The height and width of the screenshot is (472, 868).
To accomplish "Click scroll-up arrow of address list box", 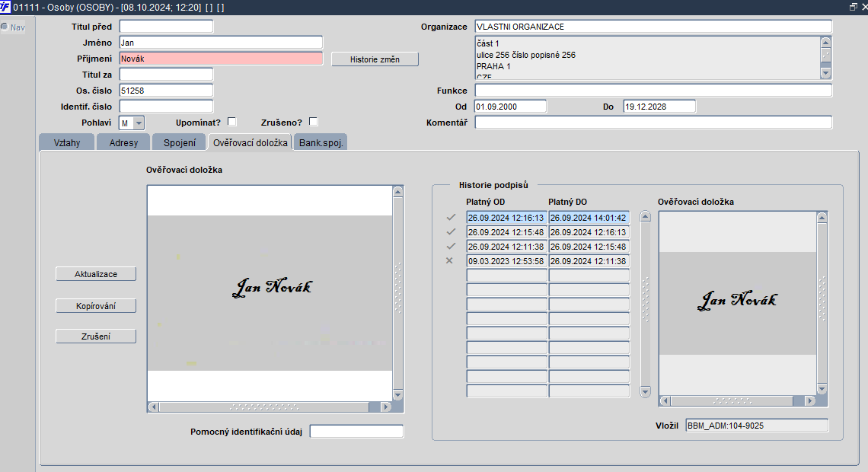I will click(826, 43).
